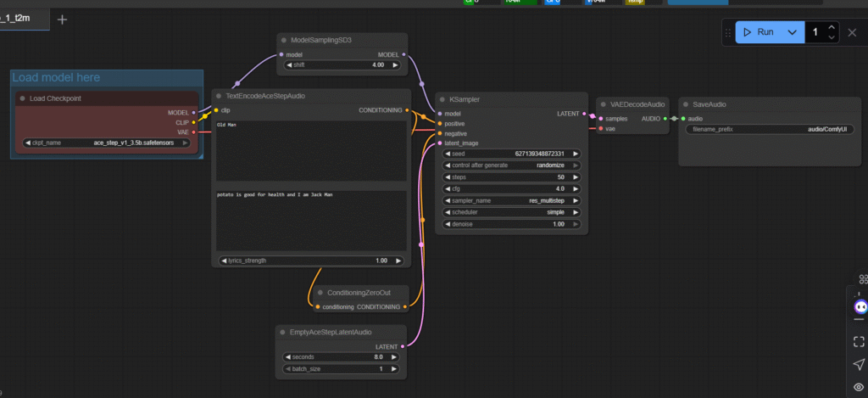
Task: Open the Run options dropdown chevron
Action: click(793, 32)
